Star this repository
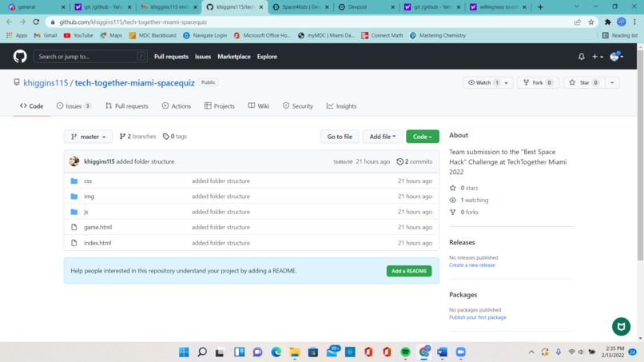Viewport: 644px width, 362px height. click(583, 82)
